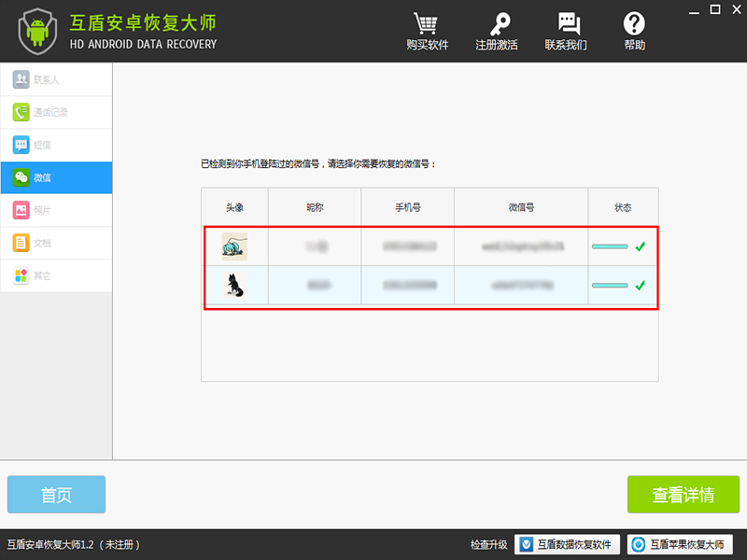
Task: Click first row's blurred phone number cell
Action: pyautogui.click(x=408, y=246)
